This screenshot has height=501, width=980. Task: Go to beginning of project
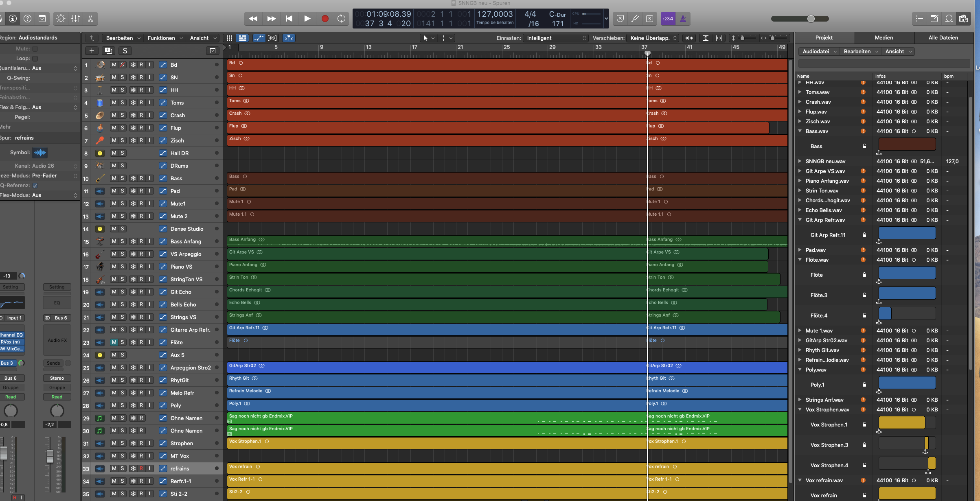289,19
